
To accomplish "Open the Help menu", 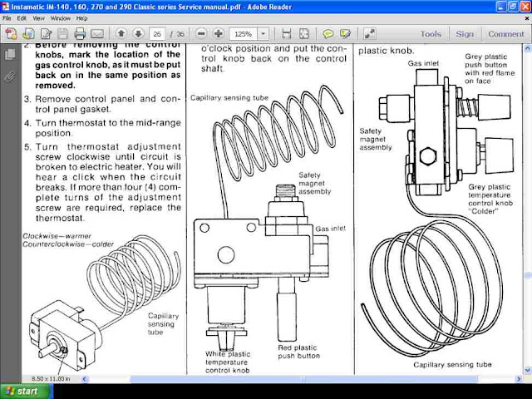I will pyautogui.click(x=81, y=18).
